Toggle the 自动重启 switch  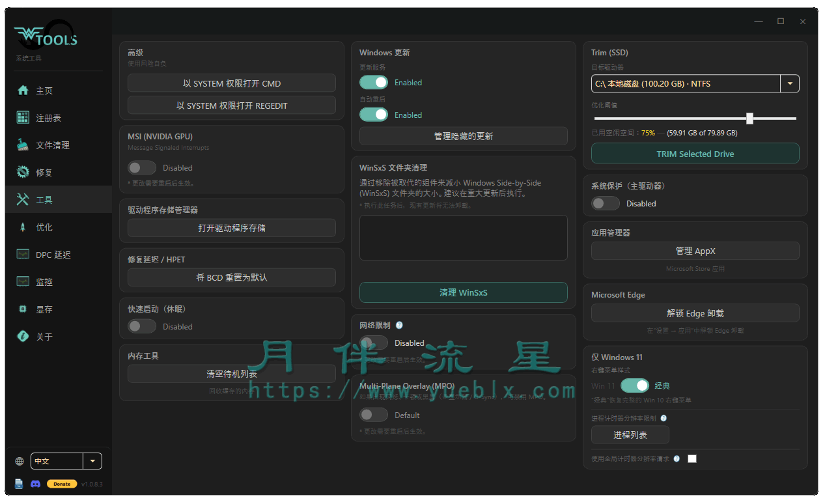pos(374,115)
